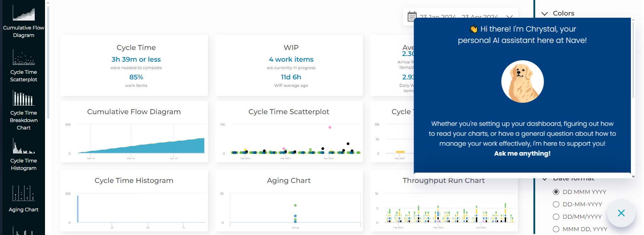Collapse the Colors section

(545, 13)
